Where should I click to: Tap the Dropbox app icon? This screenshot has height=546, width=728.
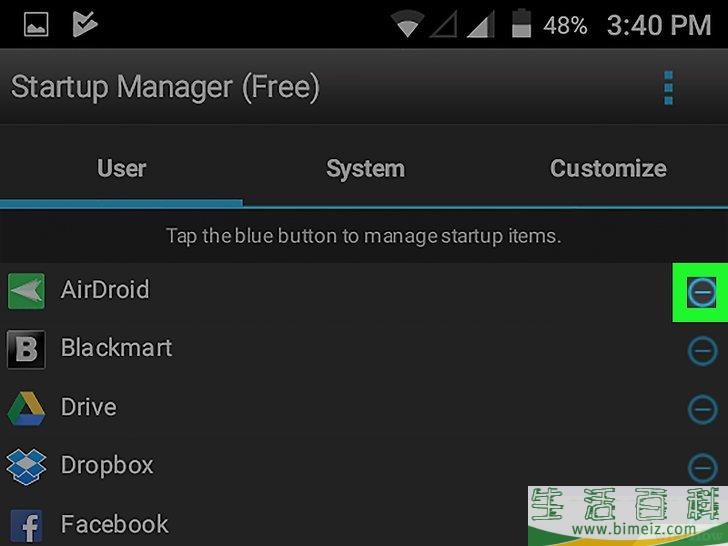click(x=26, y=467)
